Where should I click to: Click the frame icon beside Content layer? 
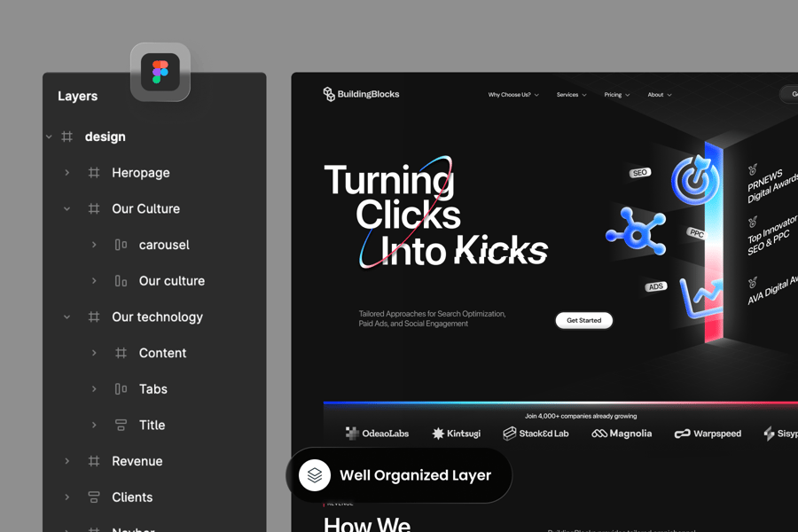coord(121,353)
